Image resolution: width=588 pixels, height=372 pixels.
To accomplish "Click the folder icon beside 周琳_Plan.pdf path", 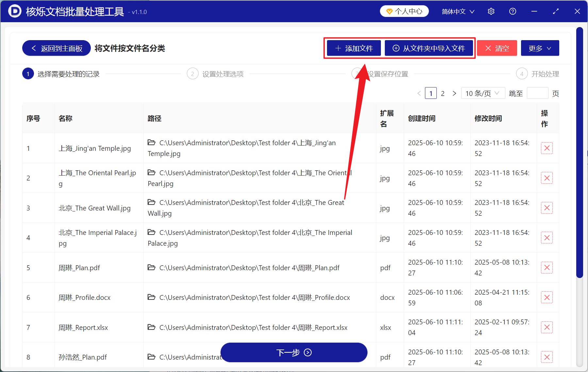I will (151, 267).
